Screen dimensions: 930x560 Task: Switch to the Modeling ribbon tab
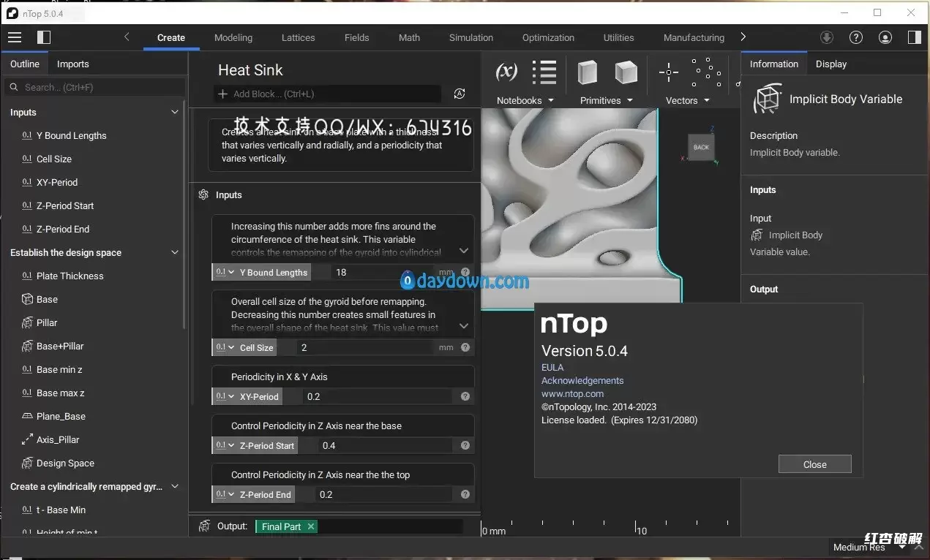pyautogui.click(x=233, y=37)
